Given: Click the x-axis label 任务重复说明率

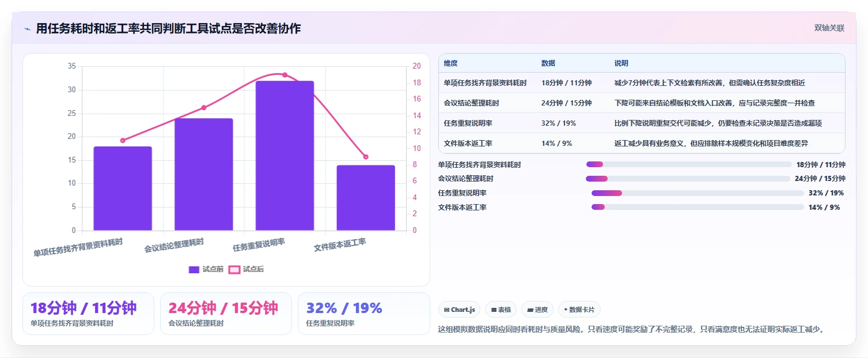Looking at the screenshot, I should (259, 245).
